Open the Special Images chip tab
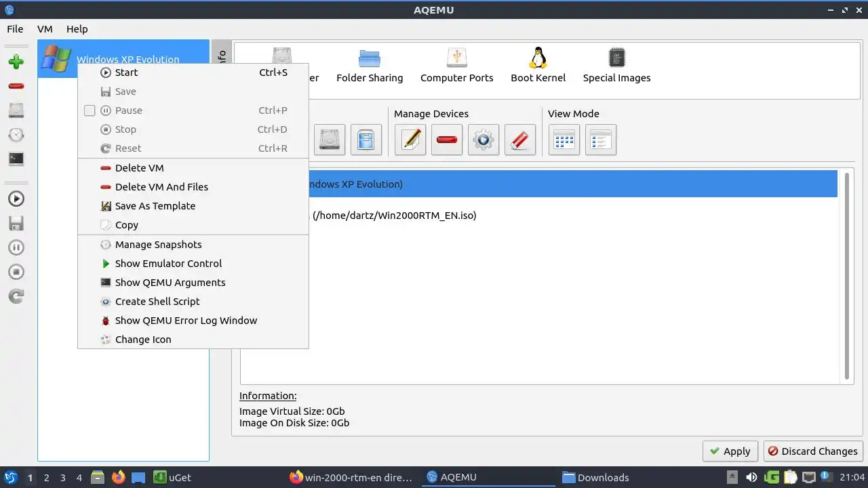Screen dimensions: 868x488 [x=616, y=66]
